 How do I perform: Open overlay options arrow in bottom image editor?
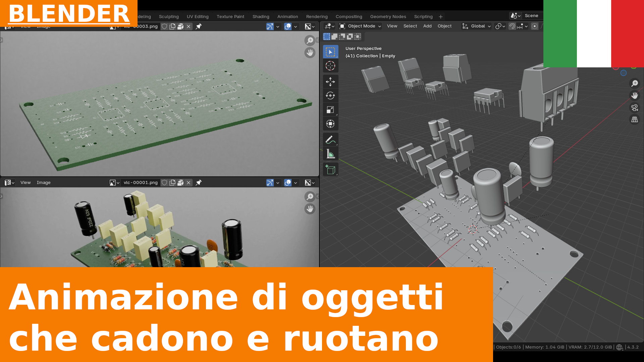(x=296, y=183)
